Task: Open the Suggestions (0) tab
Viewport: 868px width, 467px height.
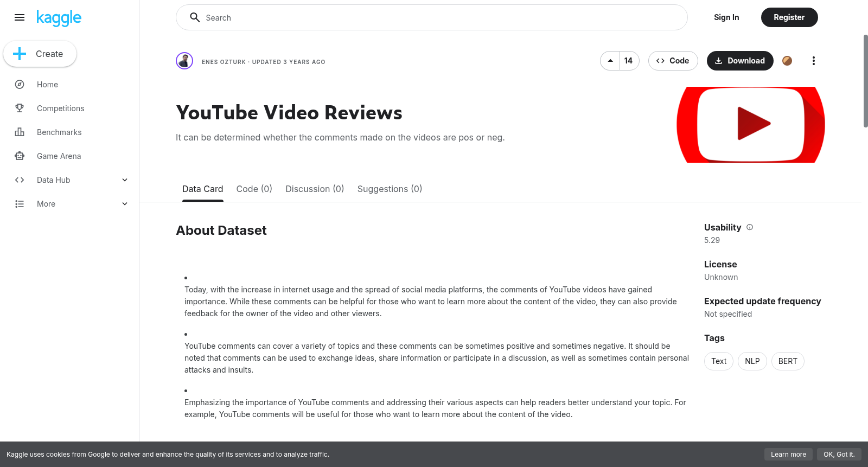Action: pyautogui.click(x=390, y=189)
